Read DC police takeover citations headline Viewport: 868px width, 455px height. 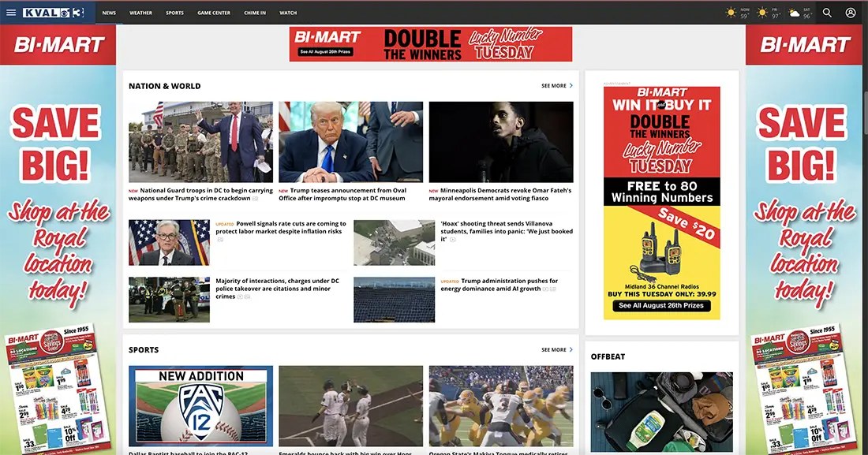(277, 289)
